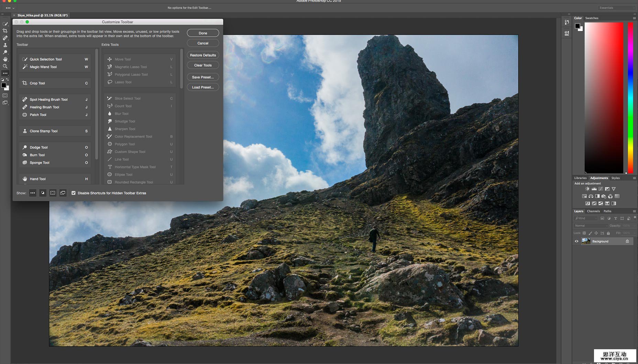Add a Brightness/Contrast adjustment
Viewport: 638px width, 364px height.
tap(587, 189)
